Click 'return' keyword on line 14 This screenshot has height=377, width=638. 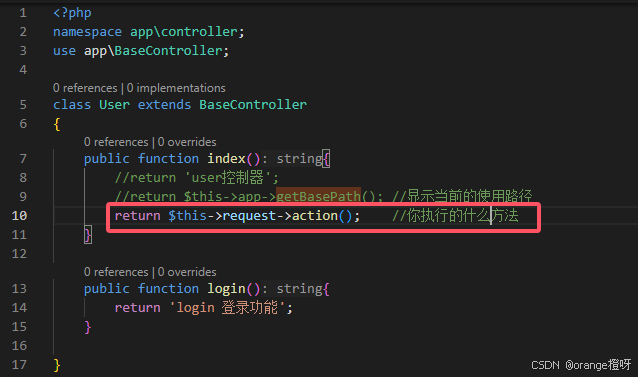[138, 308]
